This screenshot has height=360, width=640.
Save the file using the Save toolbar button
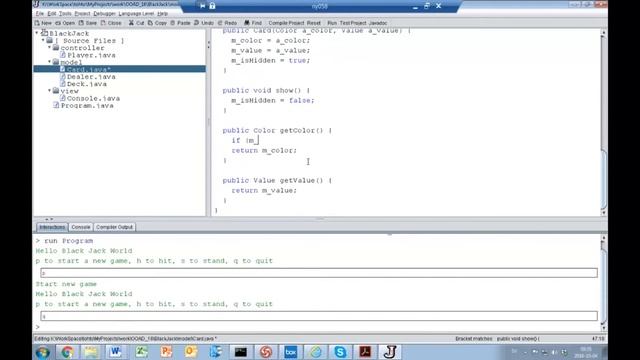tap(88, 23)
